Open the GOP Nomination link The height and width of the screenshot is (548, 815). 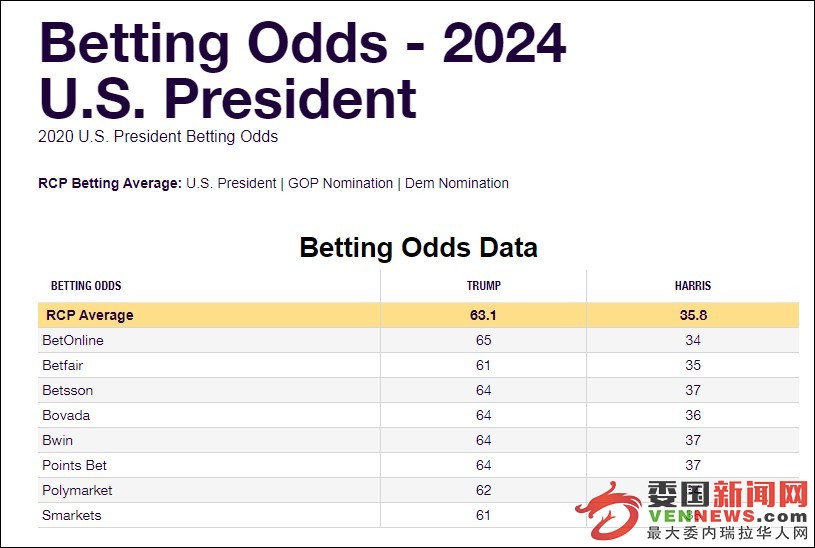click(x=340, y=184)
